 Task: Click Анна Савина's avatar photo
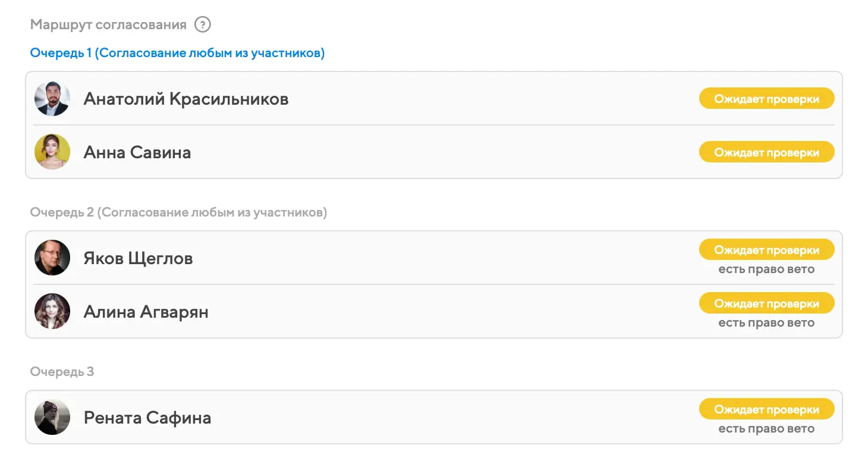point(52,152)
